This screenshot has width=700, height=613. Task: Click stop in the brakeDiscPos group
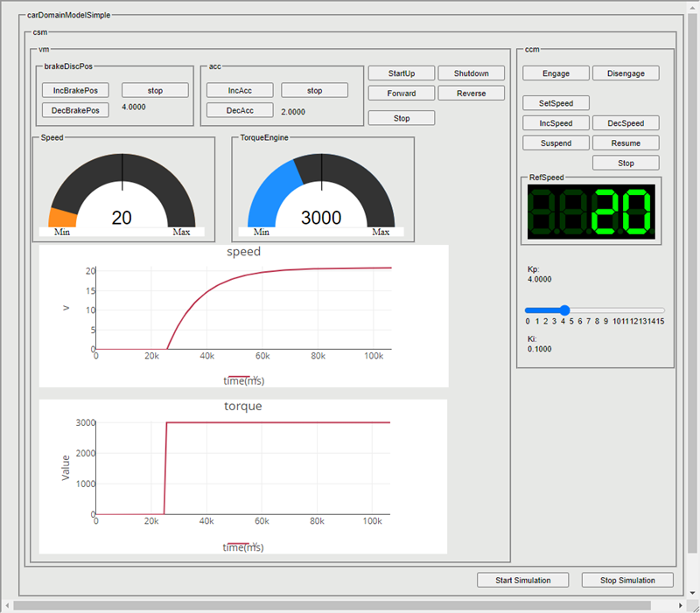tap(155, 90)
